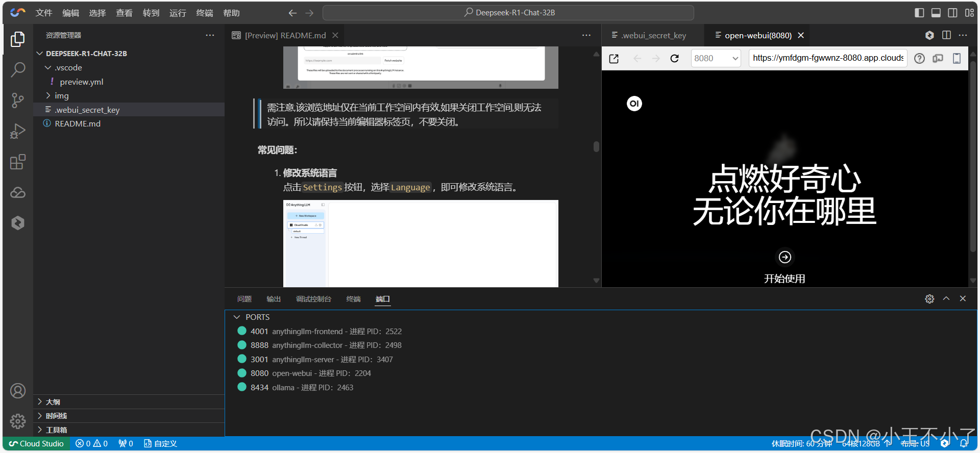Image resolution: width=980 pixels, height=453 pixels.
Task: Open the Explorer view in activity bar
Action: click(x=18, y=39)
